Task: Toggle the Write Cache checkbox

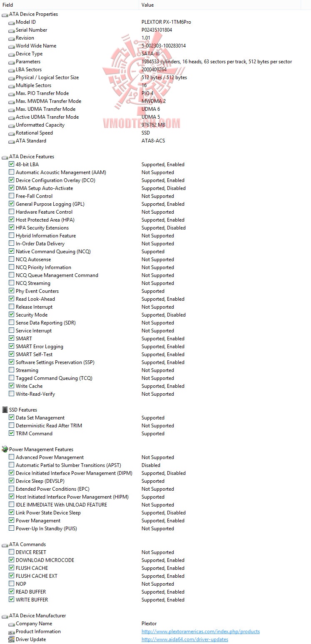Action: (x=11, y=386)
